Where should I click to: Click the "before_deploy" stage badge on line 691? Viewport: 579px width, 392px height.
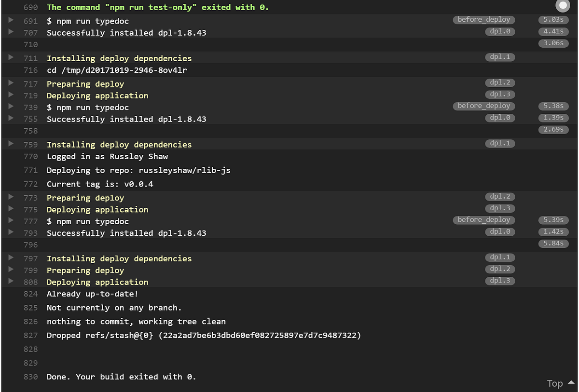[x=483, y=20]
